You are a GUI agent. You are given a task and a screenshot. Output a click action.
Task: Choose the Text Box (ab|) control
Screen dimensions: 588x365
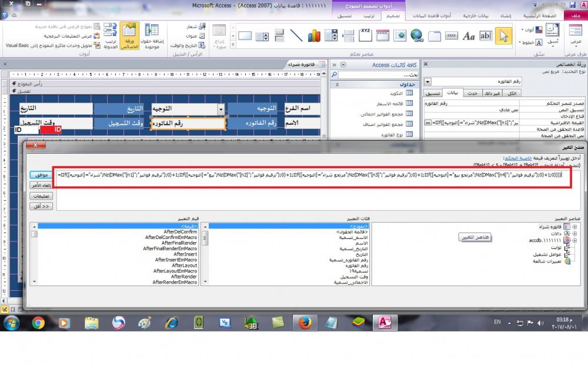(x=485, y=36)
